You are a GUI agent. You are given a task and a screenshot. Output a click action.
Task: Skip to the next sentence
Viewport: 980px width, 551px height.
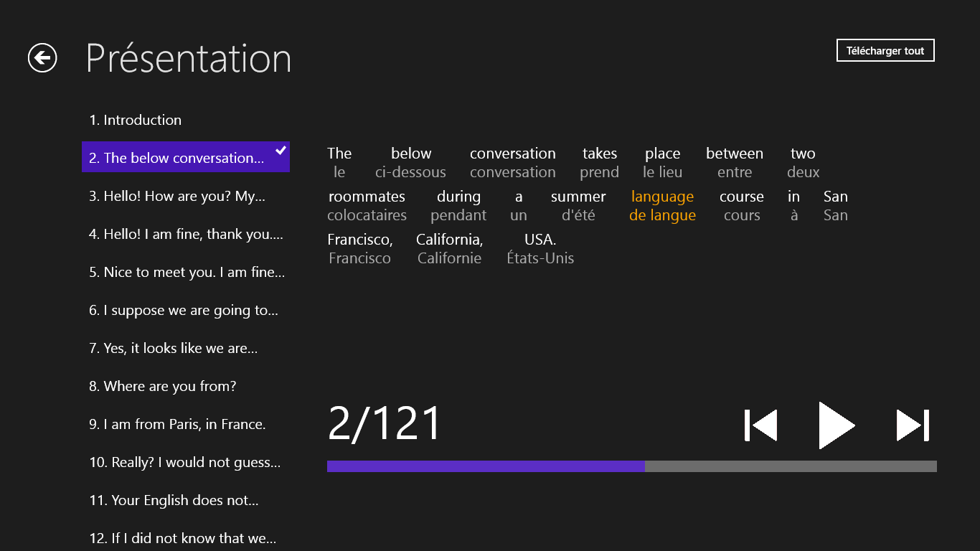coord(913,425)
